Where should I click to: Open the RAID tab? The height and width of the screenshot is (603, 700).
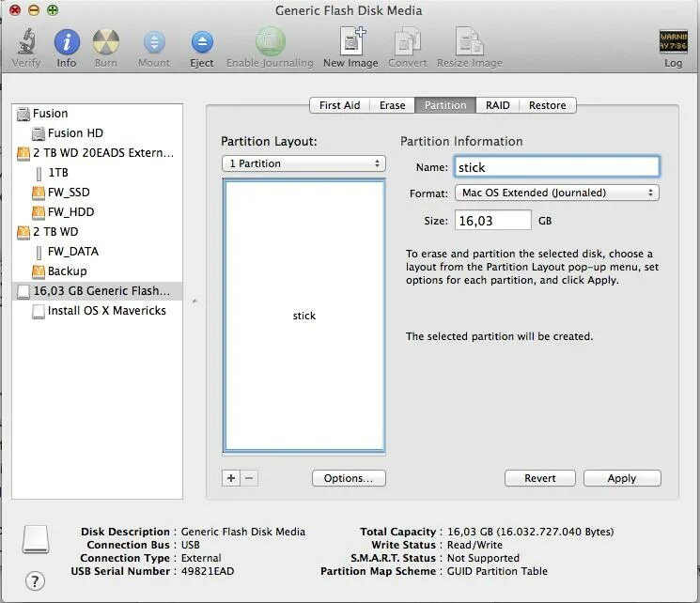tap(497, 105)
